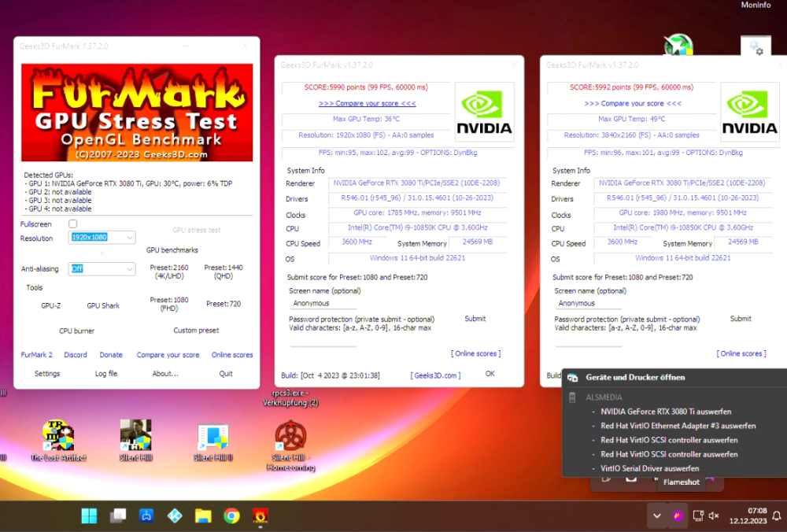787x532 pixels.
Task: Edit Screen name field in 5990-points window
Action: [323, 303]
